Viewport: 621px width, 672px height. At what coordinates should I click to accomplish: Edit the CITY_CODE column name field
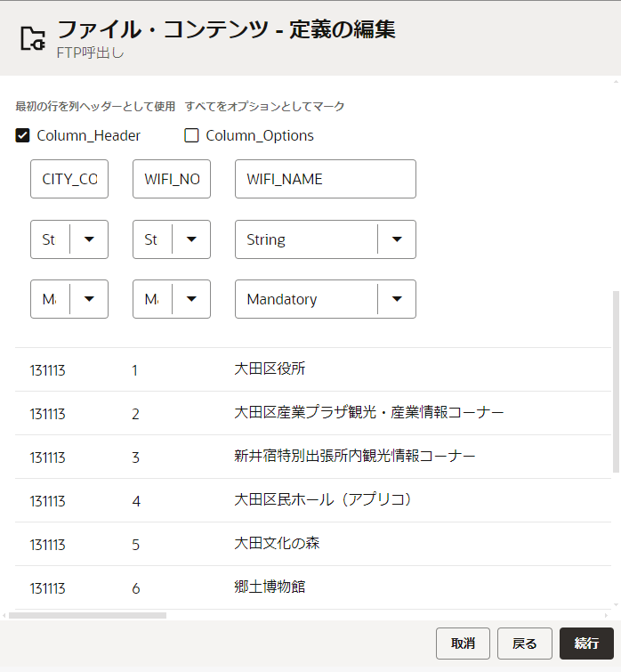point(69,179)
